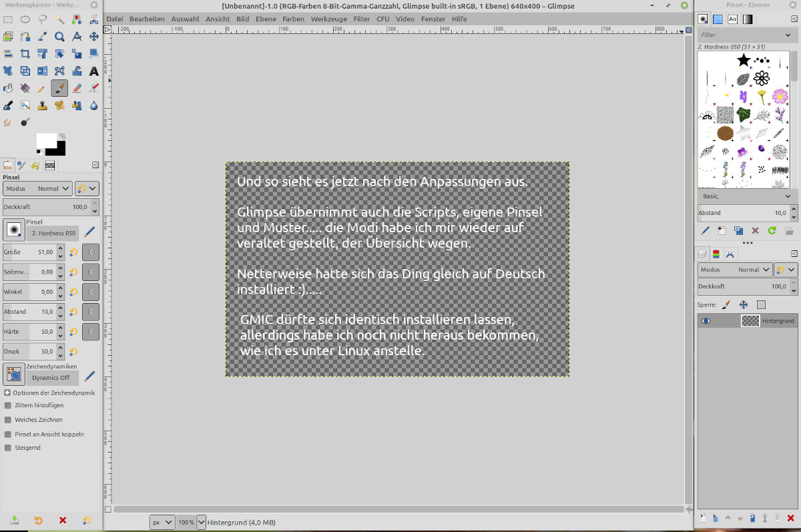Select the Rectangle Select tool

(x=7, y=19)
